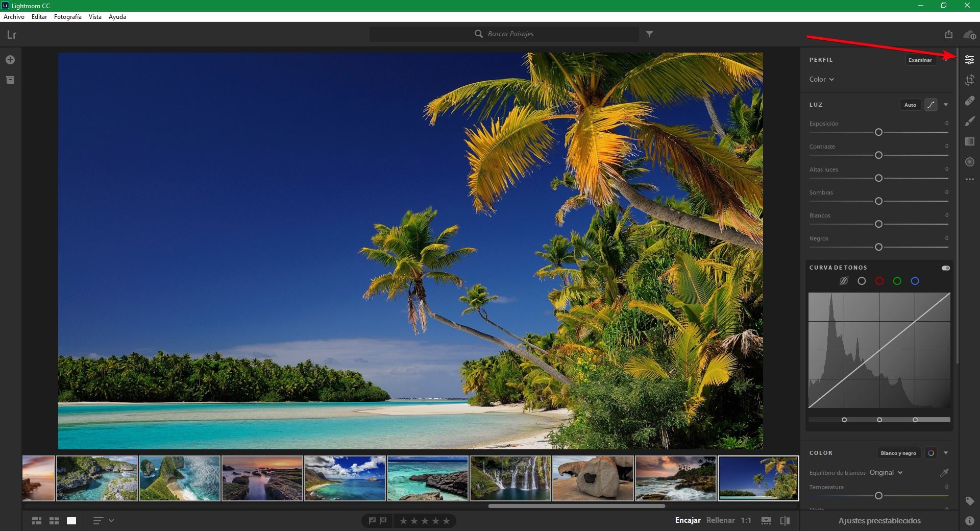This screenshot has width=980, height=531.
Task: Click the Blancos slider handle
Action: [x=878, y=224]
